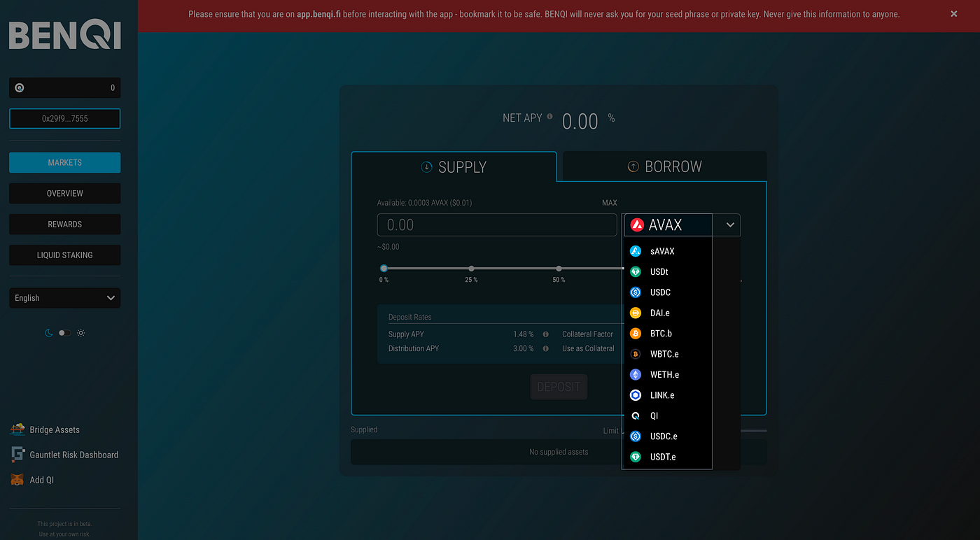
Task: Click the wallet address 0x29f9...7555 button
Action: coord(64,118)
